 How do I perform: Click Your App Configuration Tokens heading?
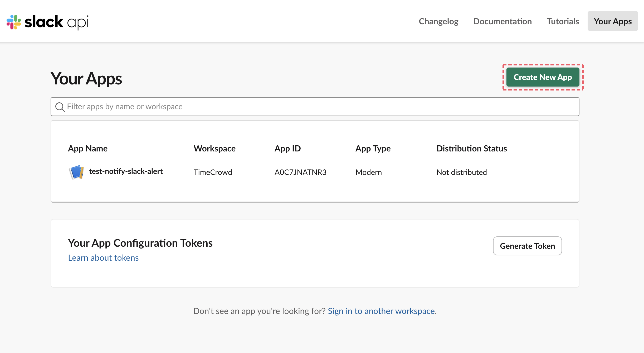tap(140, 243)
